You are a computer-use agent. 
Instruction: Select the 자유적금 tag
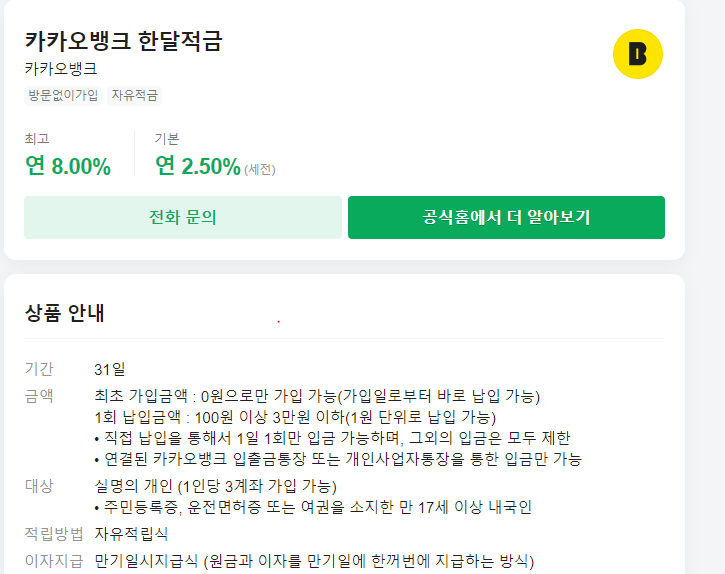[135, 96]
